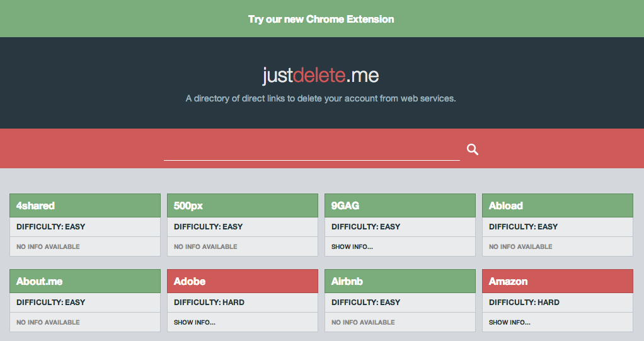Click the magnifying glass search icon

473,149
